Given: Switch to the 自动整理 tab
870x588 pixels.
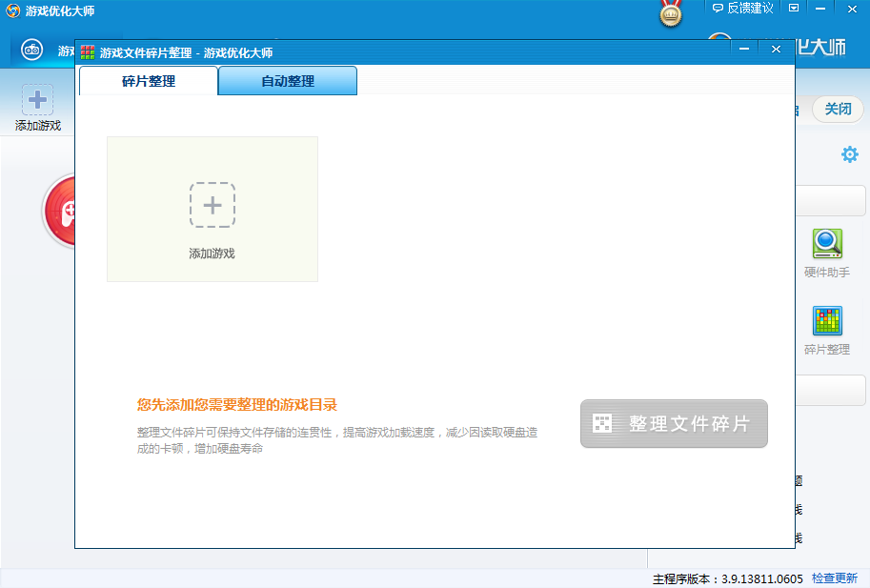Looking at the screenshot, I should pos(287,81).
